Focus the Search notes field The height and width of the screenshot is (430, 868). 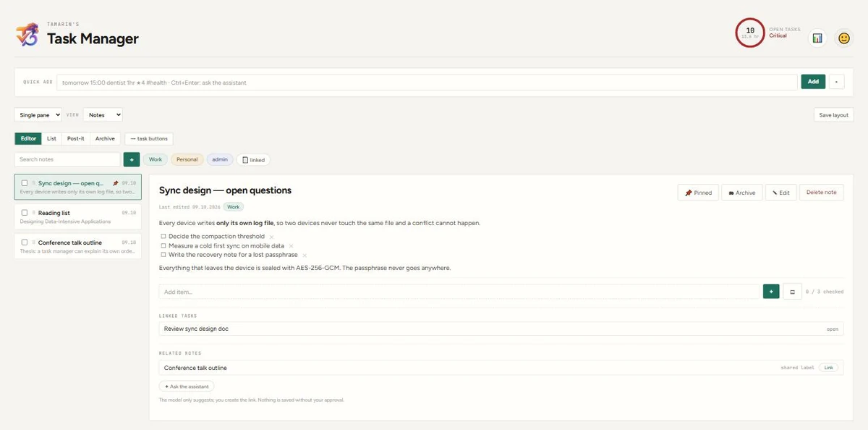click(67, 159)
